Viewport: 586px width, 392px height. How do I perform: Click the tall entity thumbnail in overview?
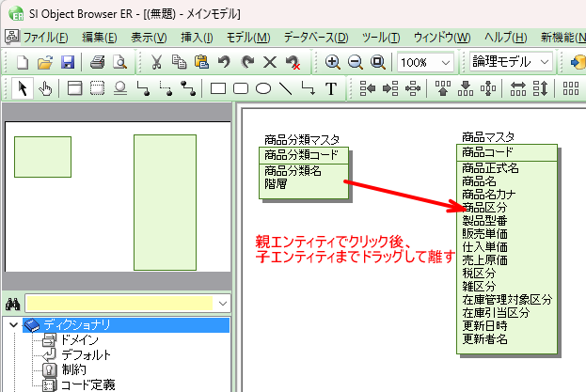(165, 202)
